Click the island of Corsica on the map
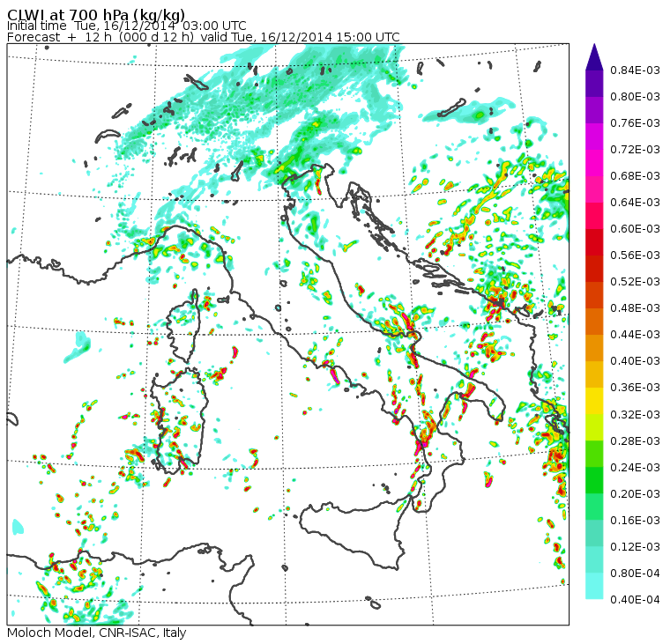 coord(184,327)
